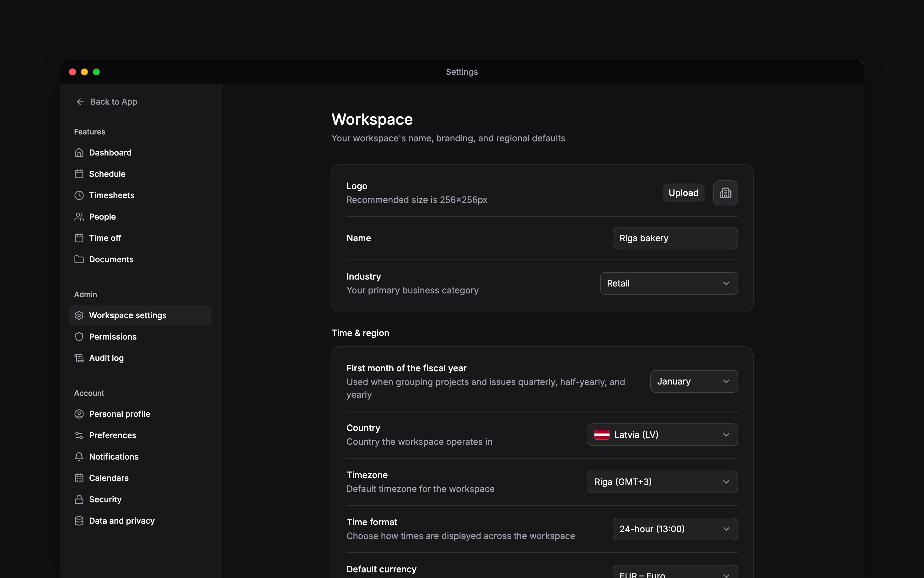Viewport: 924px width, 578px height.
Task: Open Personal profile settings
Action: (x=140, y=414)
